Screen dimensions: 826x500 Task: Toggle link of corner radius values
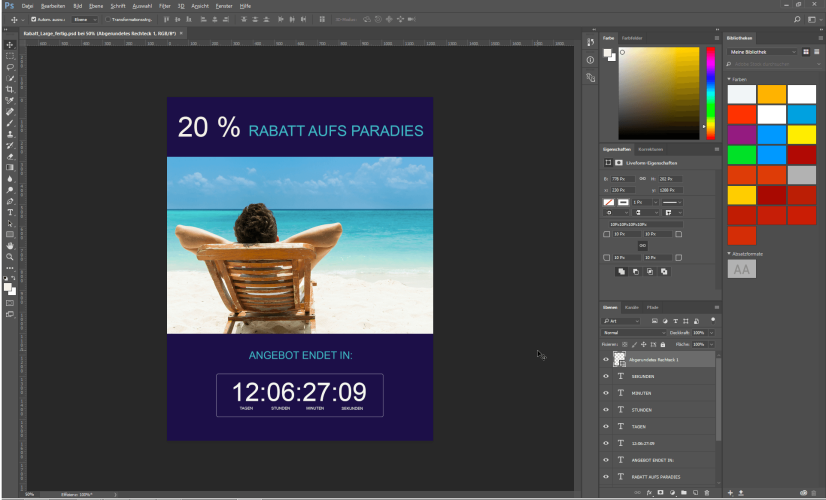coord(643,246)
